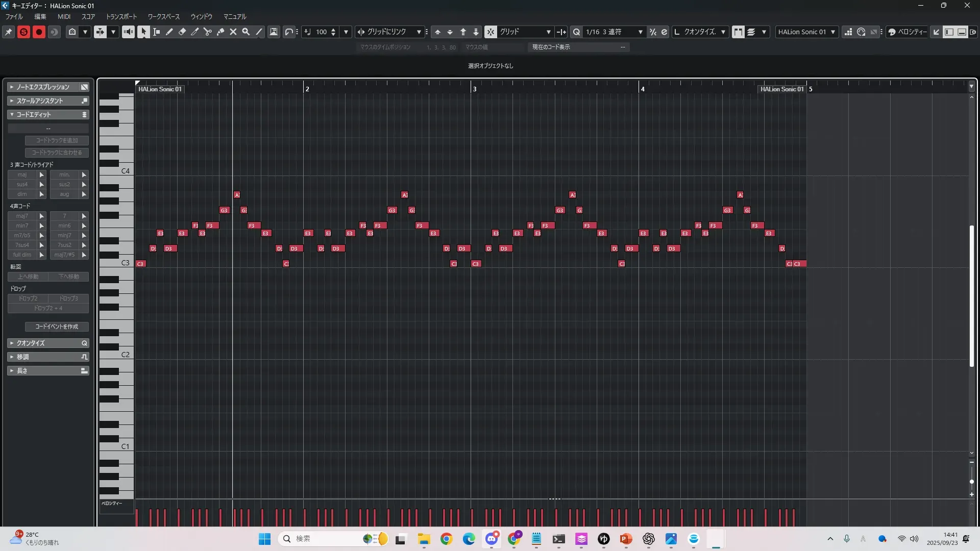Select the Glue tool

coord(220,32)
